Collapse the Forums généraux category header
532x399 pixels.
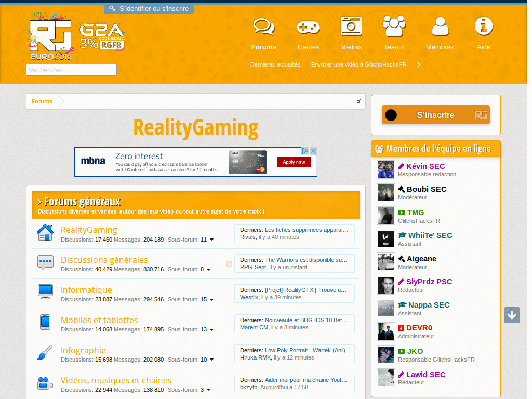39,202
